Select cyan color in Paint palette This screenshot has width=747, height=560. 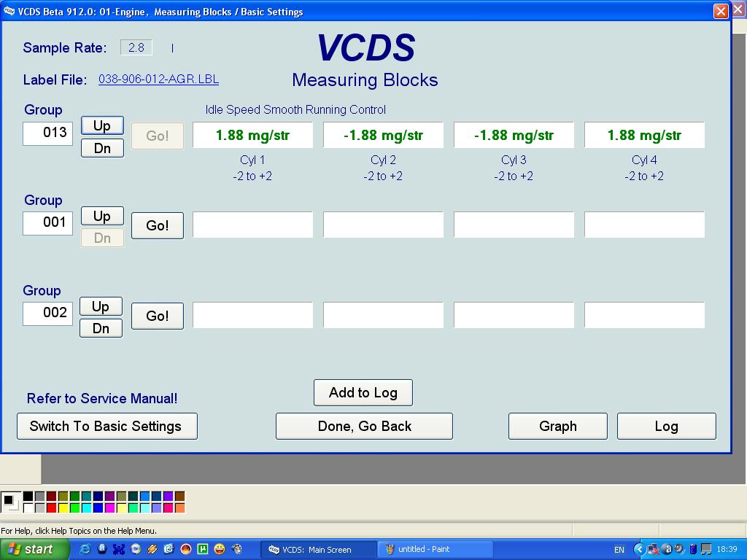(87, 507)
